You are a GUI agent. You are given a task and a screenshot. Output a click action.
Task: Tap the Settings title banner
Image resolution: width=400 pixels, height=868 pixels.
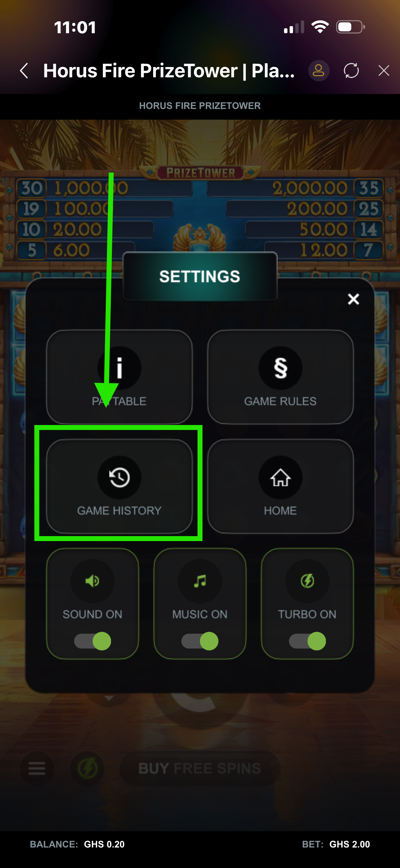[200, 276]
